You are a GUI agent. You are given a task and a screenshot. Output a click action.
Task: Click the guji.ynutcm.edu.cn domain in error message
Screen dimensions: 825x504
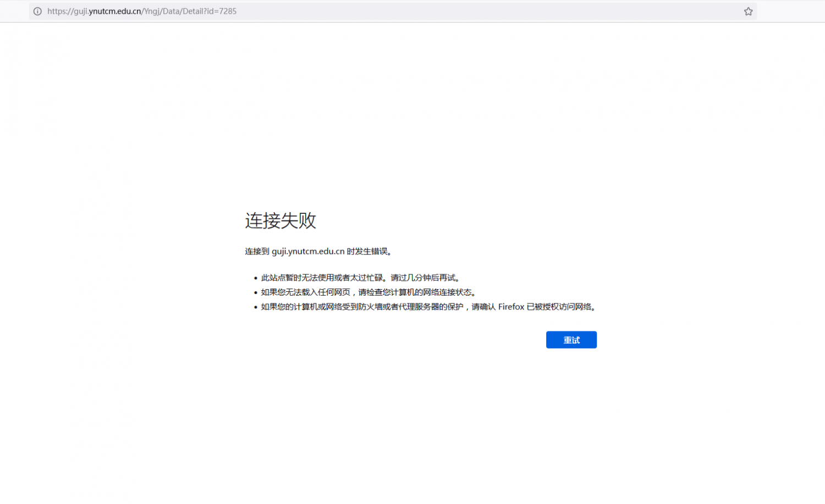pos(307,251)
